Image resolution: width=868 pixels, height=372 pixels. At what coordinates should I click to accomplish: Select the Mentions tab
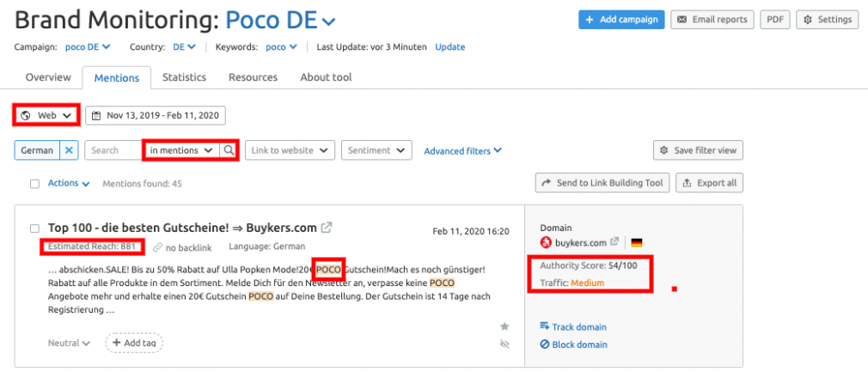click(x=117, y=77)
